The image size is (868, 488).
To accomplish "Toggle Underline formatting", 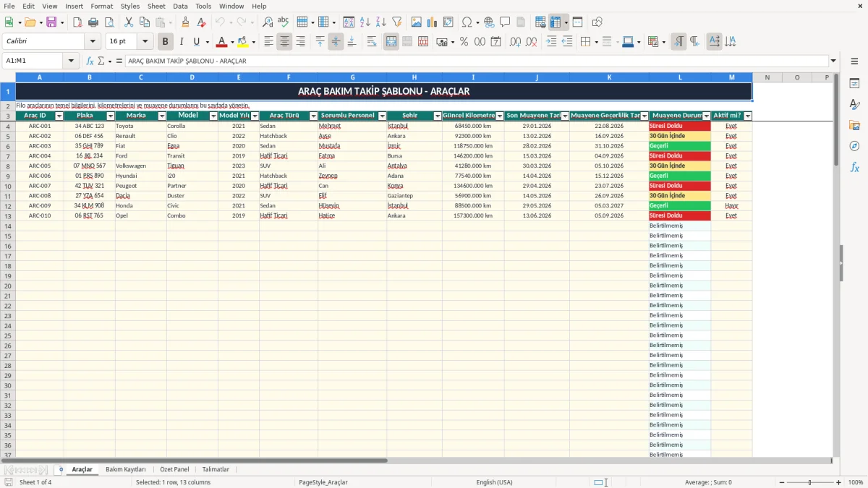I will (x=197, y=42).
